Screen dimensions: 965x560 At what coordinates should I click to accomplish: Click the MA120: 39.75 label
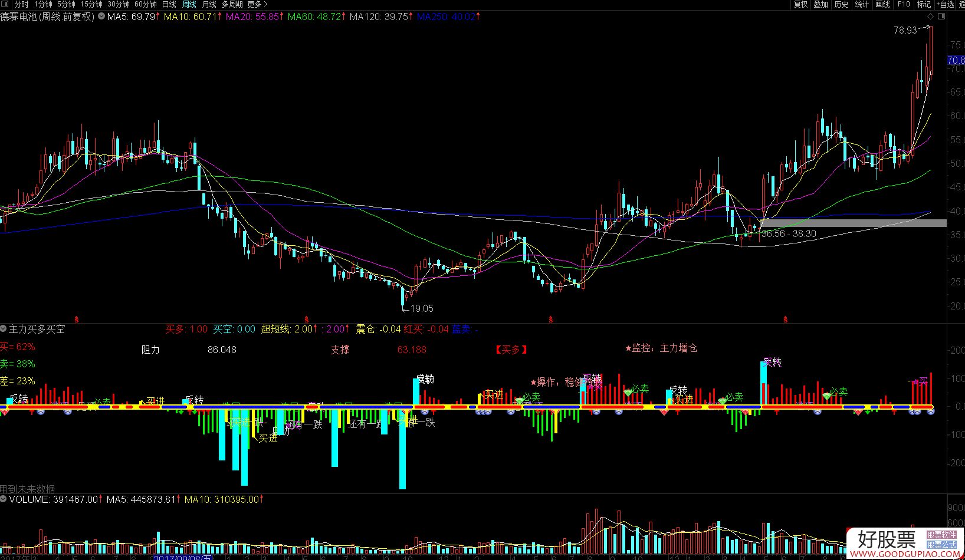tap(381, 17)
